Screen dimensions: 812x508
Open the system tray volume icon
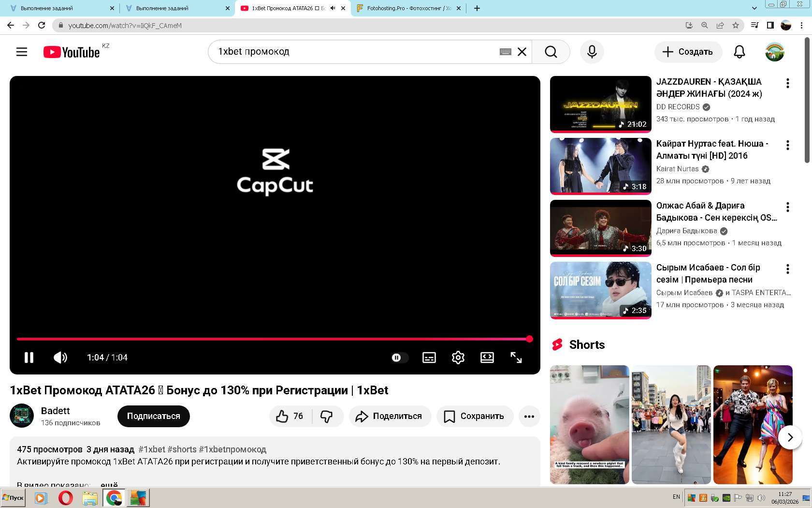click(x=761, y=498)
